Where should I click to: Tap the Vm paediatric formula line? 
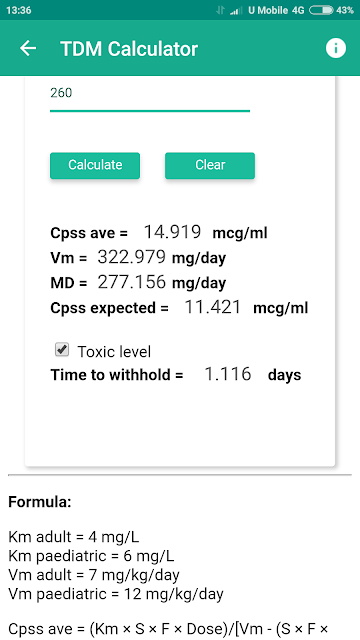[116, 593]
